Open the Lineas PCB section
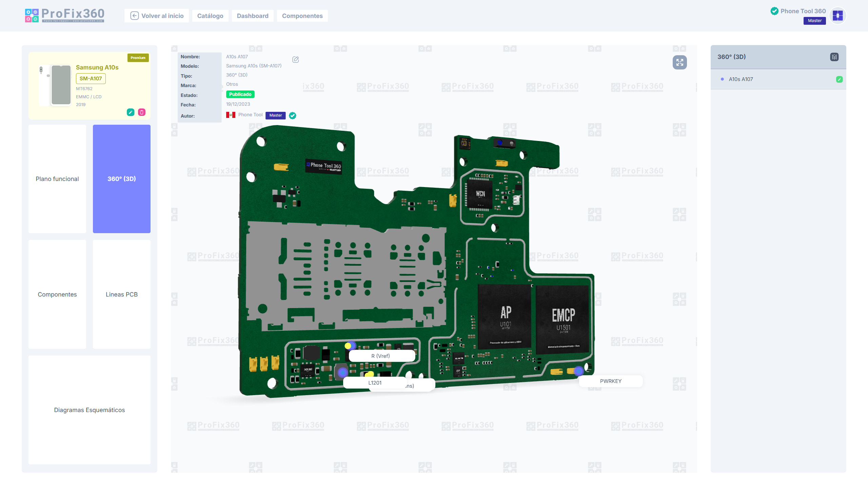The image size is (868, 488). tap(122, 294)
